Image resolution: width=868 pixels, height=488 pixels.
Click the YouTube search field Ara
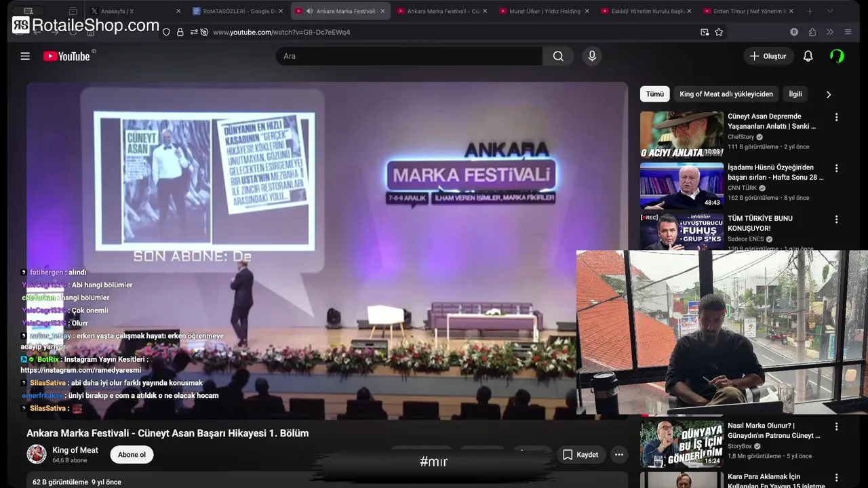pos(409,56)
